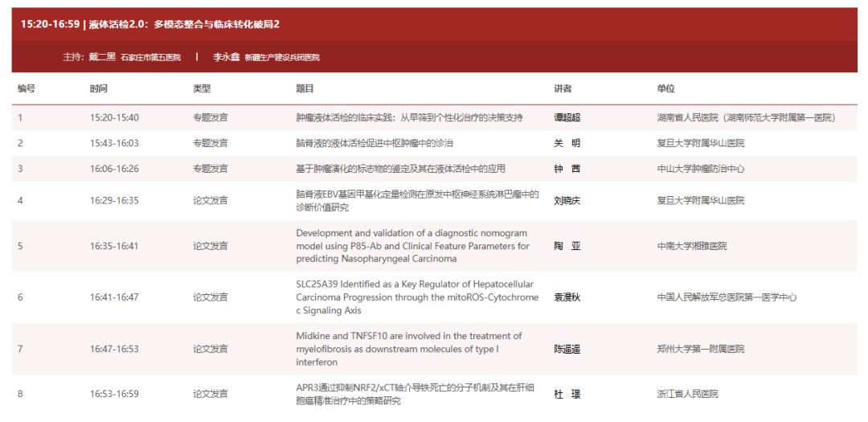This screenshot has width=868, height=422.
Task: Click title APR3通过抑制NRF2/xCT轴
Action: click(416, 395)
